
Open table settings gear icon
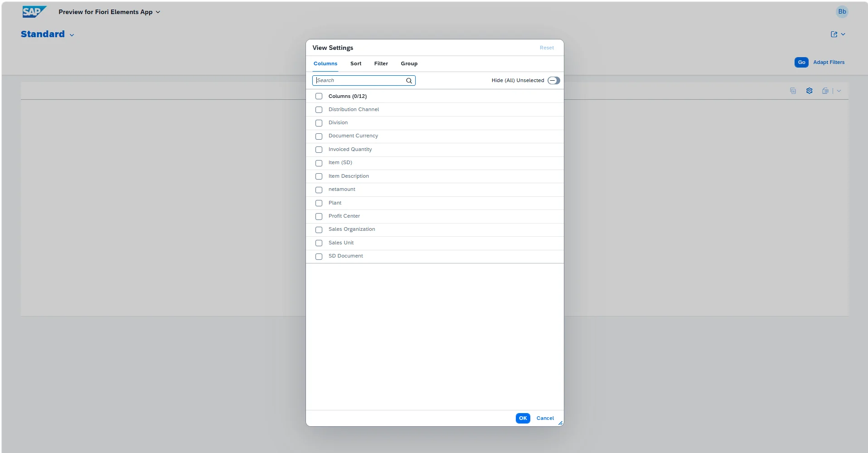pos(809,91)
